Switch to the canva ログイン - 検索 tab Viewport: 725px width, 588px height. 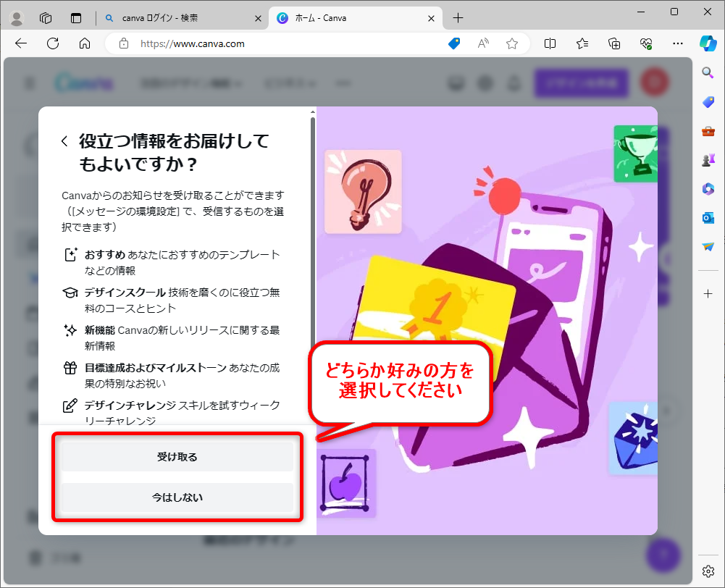point(181,18)
